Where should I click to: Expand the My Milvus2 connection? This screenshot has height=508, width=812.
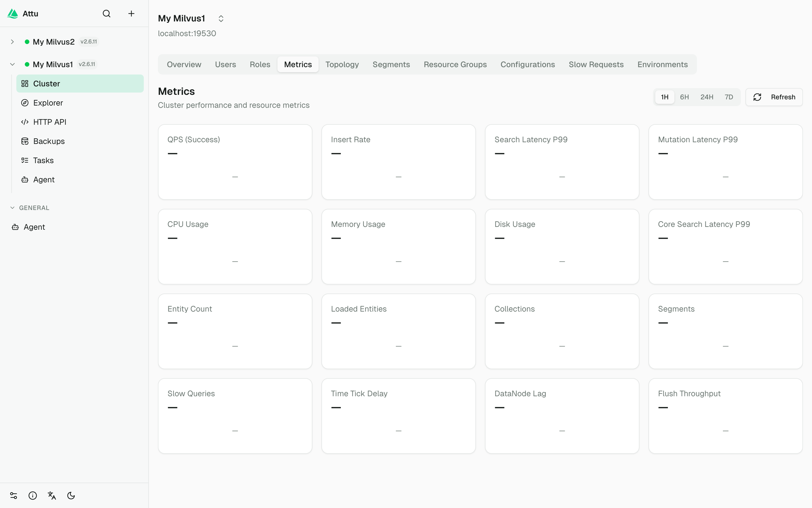click(12, 42)
